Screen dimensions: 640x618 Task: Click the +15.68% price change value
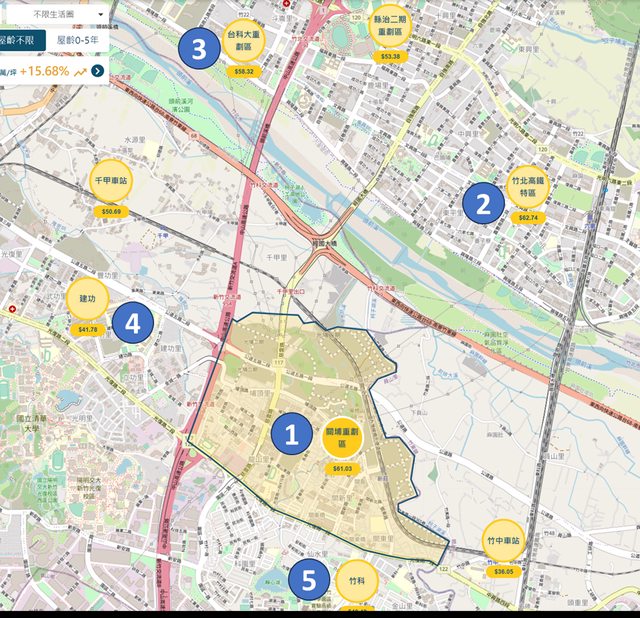pos(43,71)
